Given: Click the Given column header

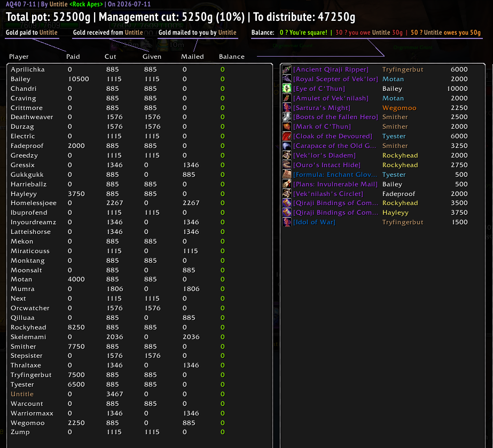Looking at the screenshot, I should (152, 57).
